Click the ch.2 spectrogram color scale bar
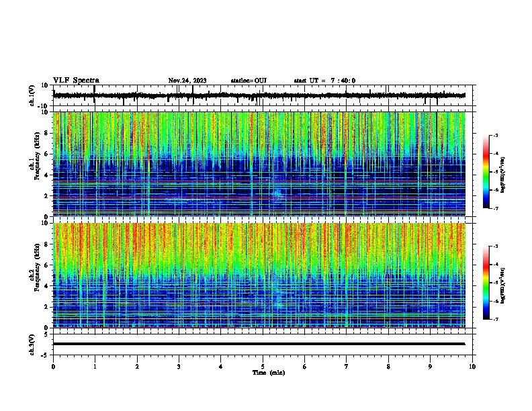The image size is (532, 411). pos(486,283)
